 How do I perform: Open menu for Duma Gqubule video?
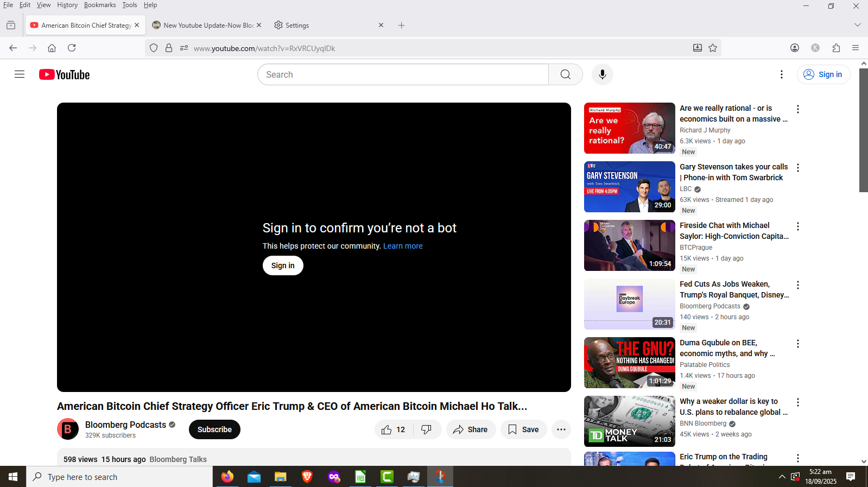[797, 344]
